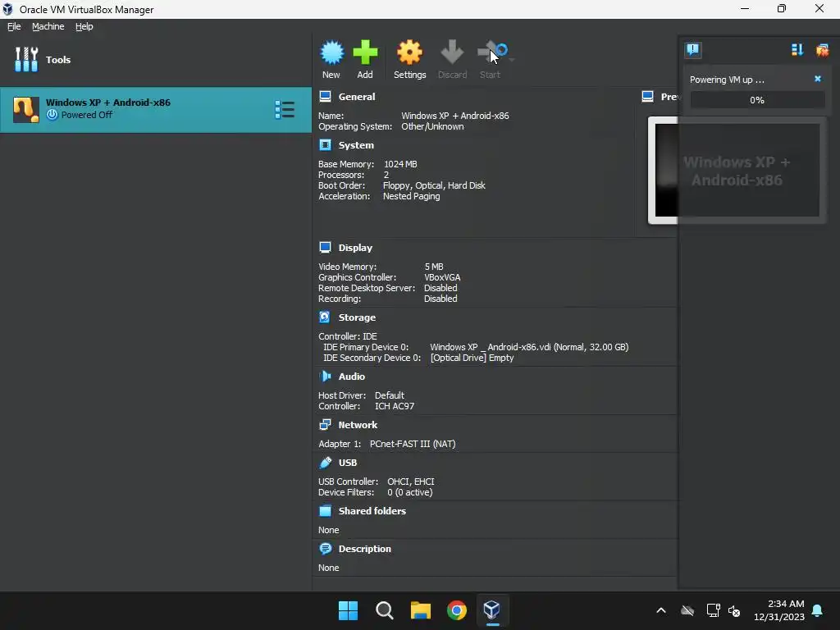The image size is (840, 630).
Task: Click the System section icon
Action: (x=325, y=144)
